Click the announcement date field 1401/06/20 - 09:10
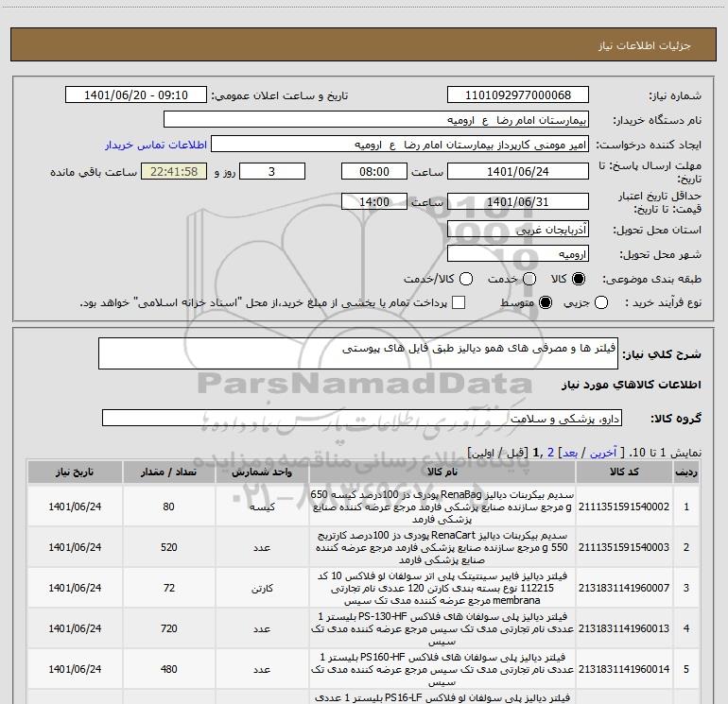Image resolution: width=728 pixels, height=704 pixels. coord(136,94)
